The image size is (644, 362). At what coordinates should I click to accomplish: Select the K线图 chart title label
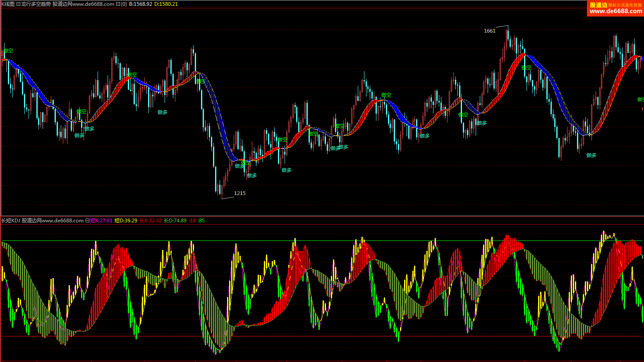coord(8,4)
